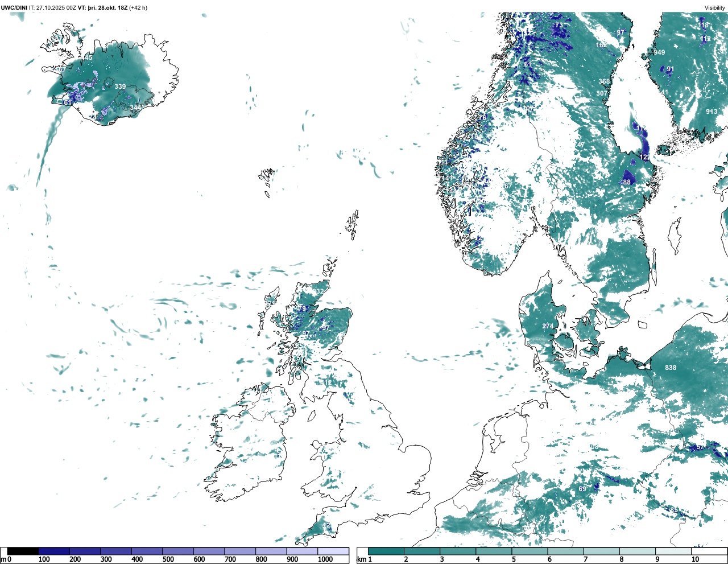Select the '307' value on Swedish coast
Screen dimensions: 728x564
602,93
